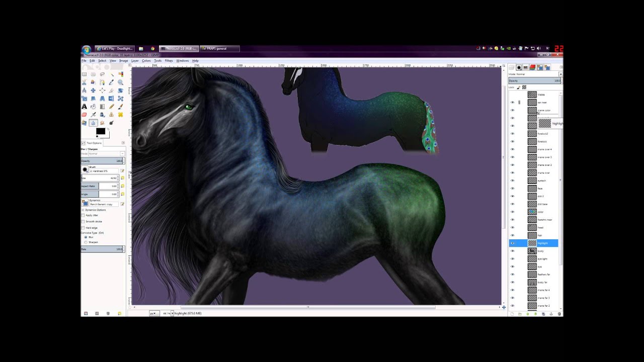This screenshot has height=362, width=644.
Task: Select the Eraser tool
Action: [x=84, y=115]
